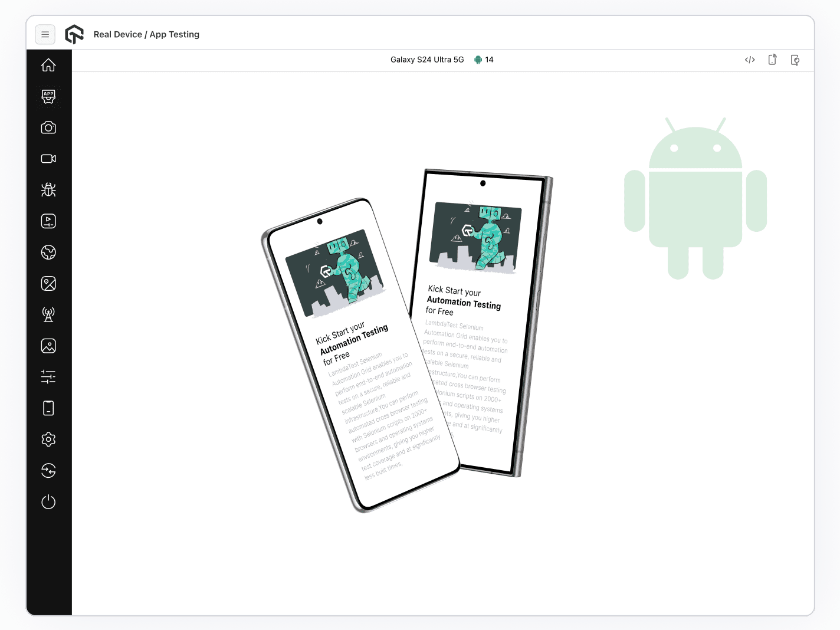840x630 pixels.
Task: Open the network antenna tower icon
Action: click(48, 314)
